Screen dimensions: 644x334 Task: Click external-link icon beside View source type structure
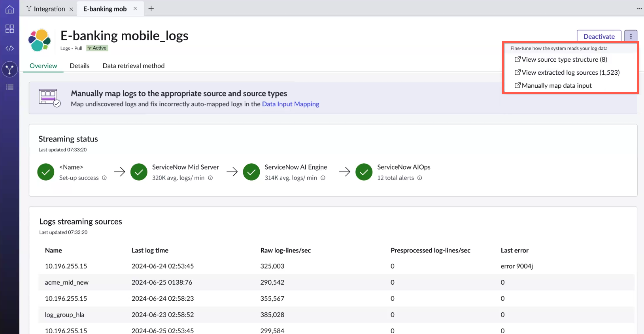click(x=517, y=59)
